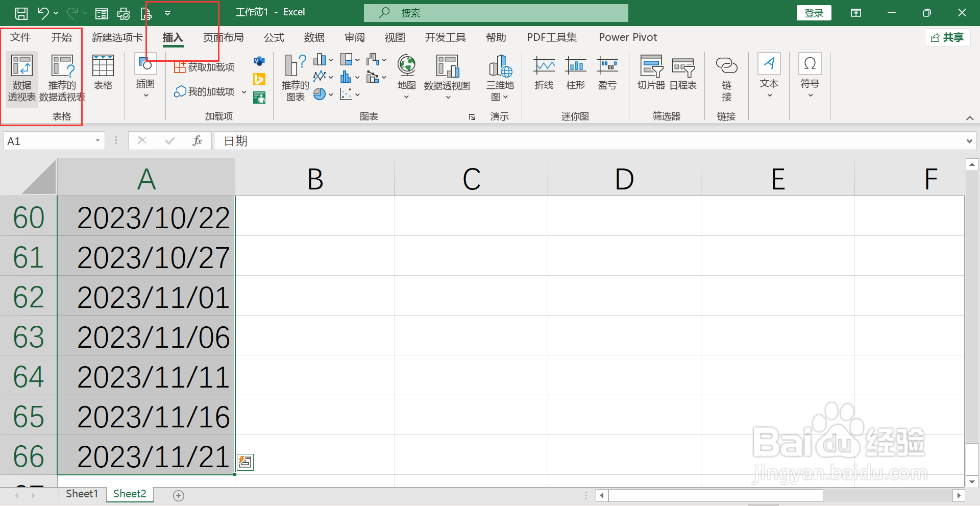The height and width of the screenshot is (506, 980).
Task: Open the Name Box dropdown arrow
Action: [x=97, y=141]
